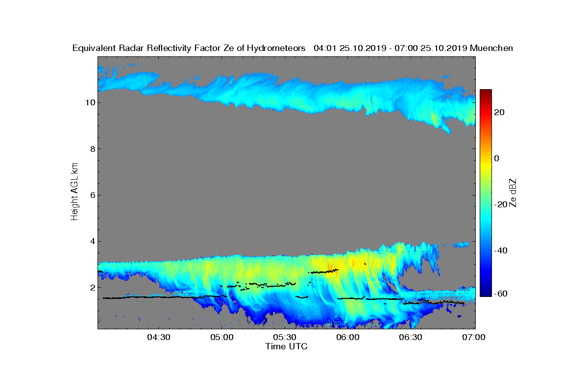
Task: Click the 05:30 time tick label
Action: pyautogui.click(x=286, y=337)
